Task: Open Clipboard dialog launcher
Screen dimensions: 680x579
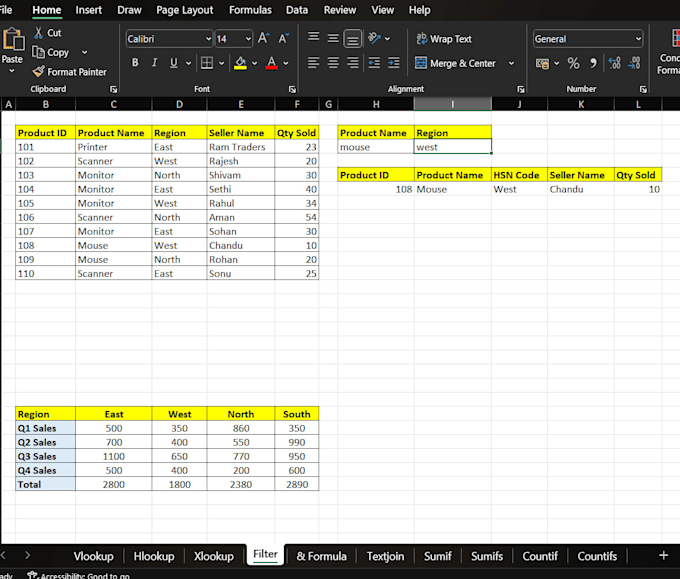Action: [114, 89]
